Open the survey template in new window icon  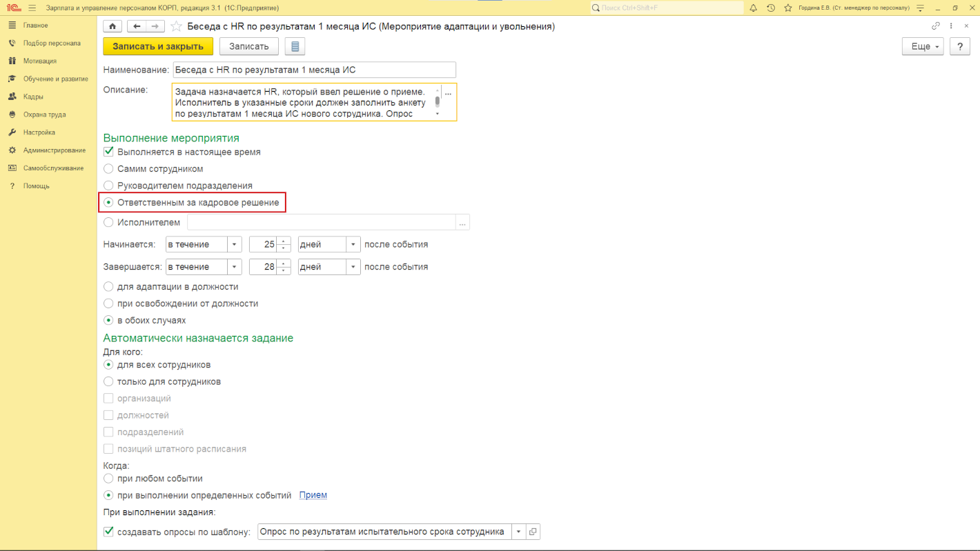point(533,532)
